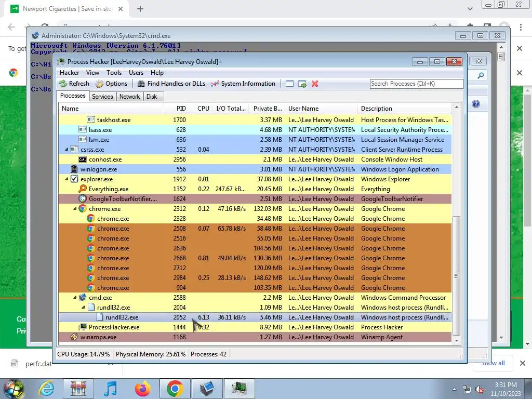Open Internet Explorer from the taskbar
The width and height of the screenshot is (532, 399).
tap(47, 389)
